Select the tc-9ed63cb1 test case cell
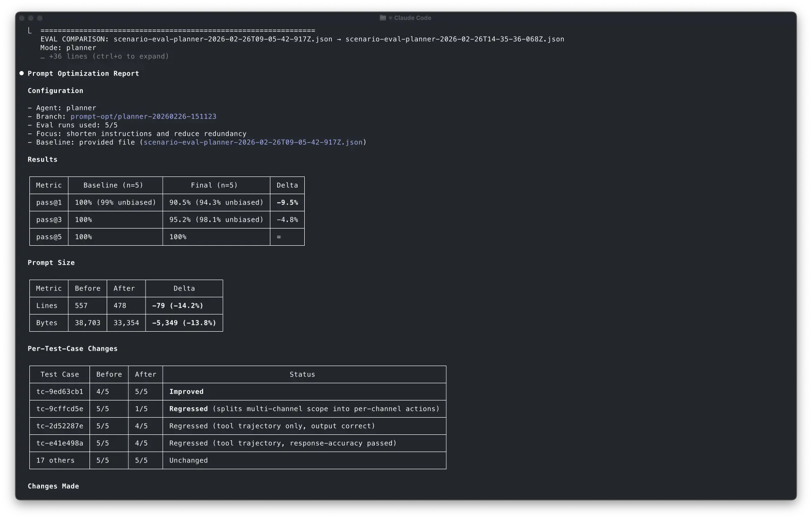The height and width of the screenshot is (519, 812). click(60, 392)
